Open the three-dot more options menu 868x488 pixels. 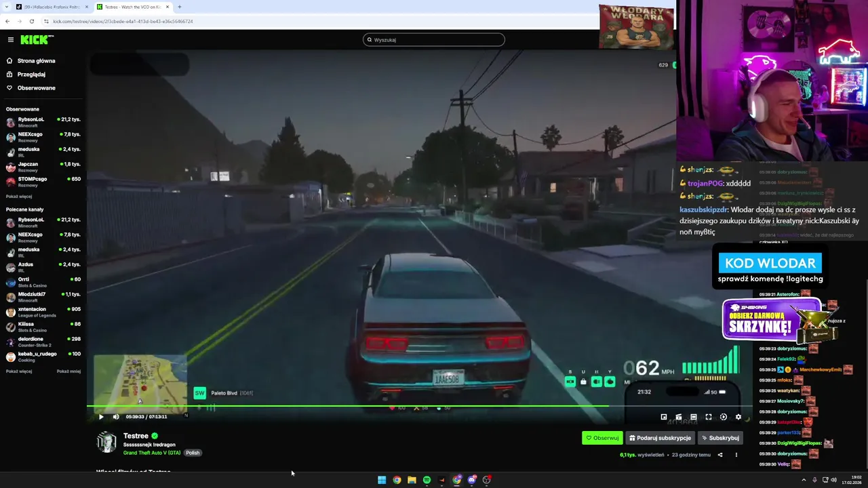point(736,455)
